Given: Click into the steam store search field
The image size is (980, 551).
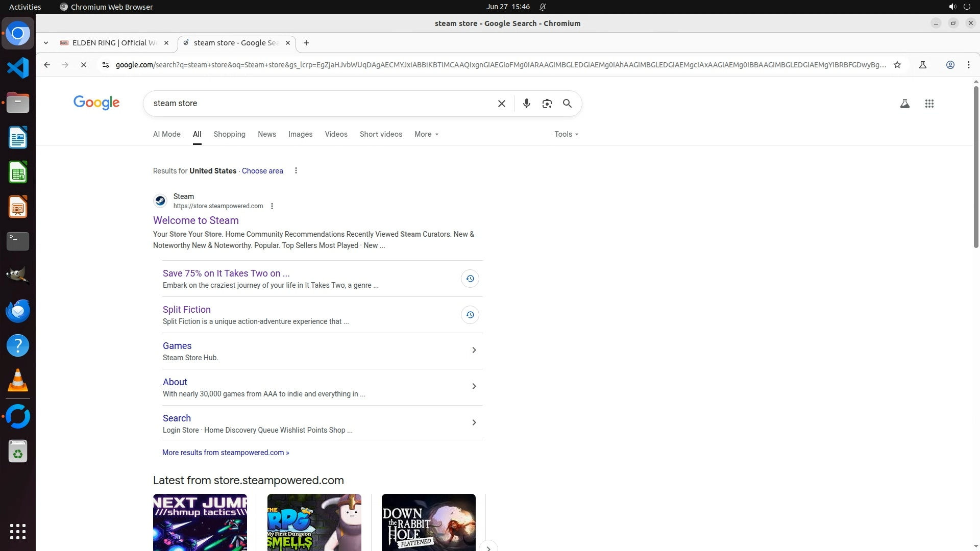Looking at the screenshot, I should 322,104.
